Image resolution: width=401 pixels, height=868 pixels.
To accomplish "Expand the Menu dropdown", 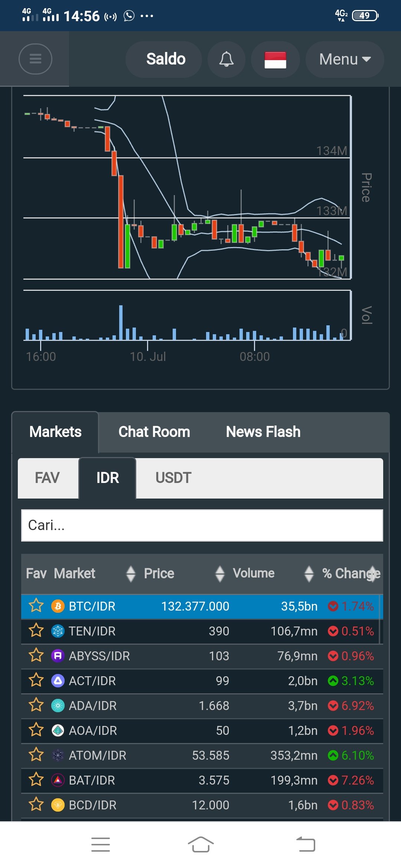I will point(345,59).
